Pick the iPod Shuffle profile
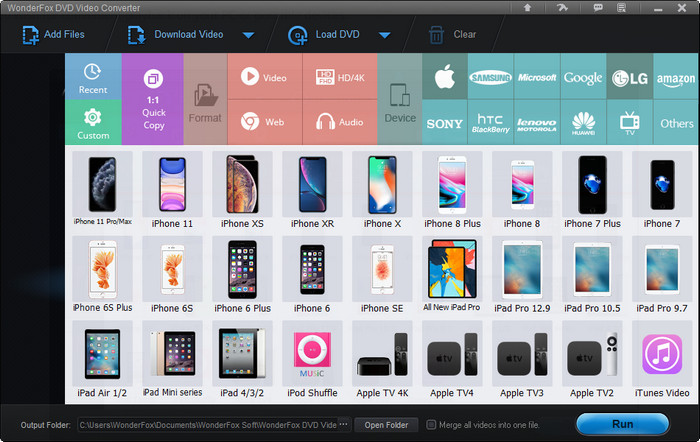This screenshot has height=442, width=700. tap(312, 359)
